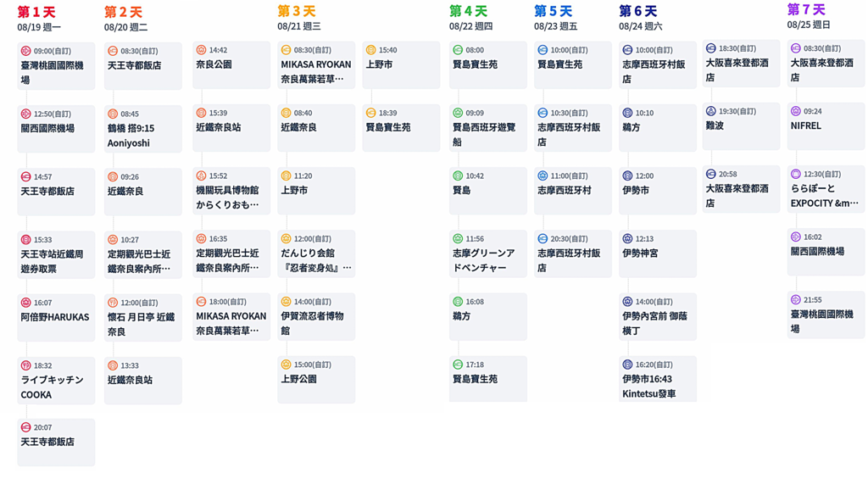Viewport: 868px width, 479px height.
Task: Go to the 第 7 天 day header
Action: tap(805, 9)
